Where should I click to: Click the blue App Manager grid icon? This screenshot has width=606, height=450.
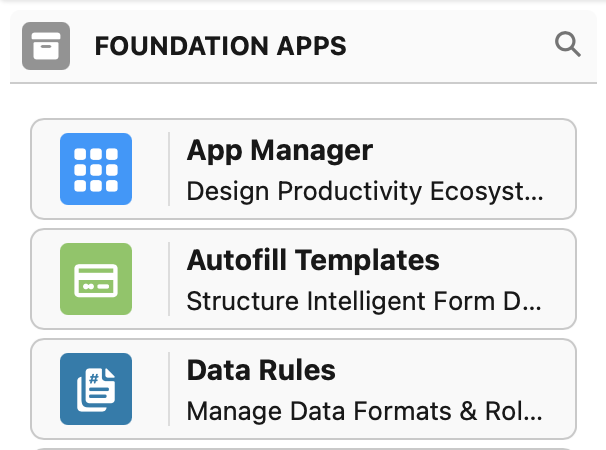pos(96,169)
